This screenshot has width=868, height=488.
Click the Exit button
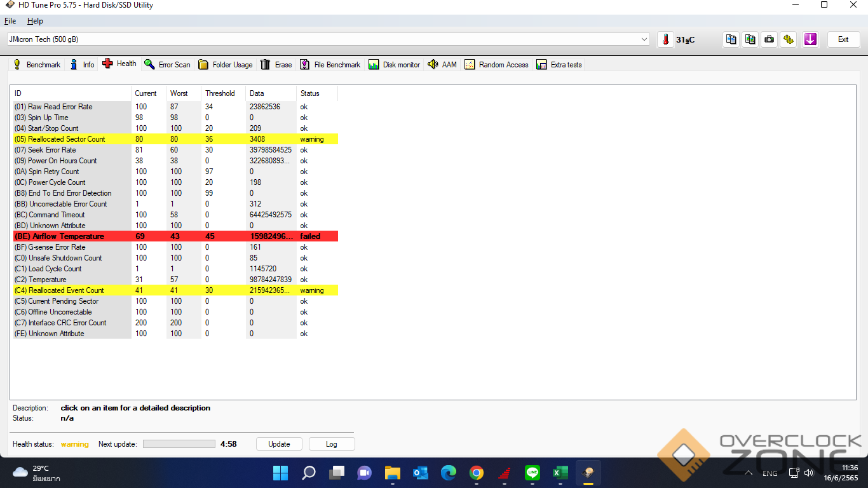click(x=843, y=39)
